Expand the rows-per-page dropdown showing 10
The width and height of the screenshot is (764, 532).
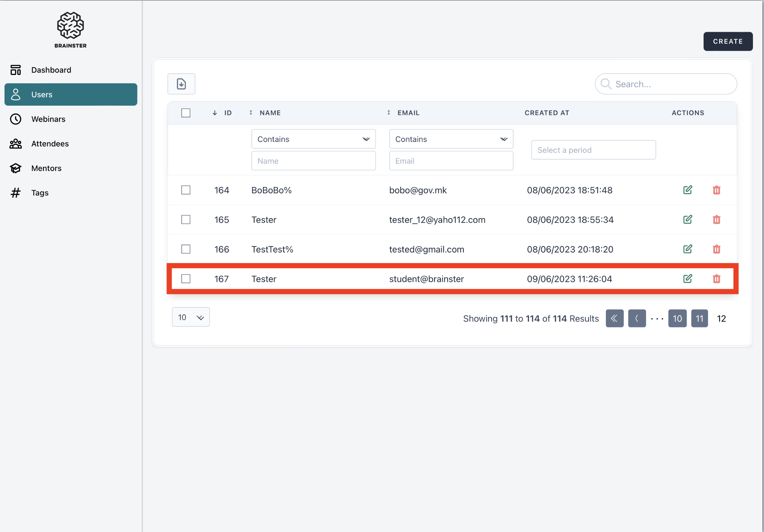coord(191,317)
